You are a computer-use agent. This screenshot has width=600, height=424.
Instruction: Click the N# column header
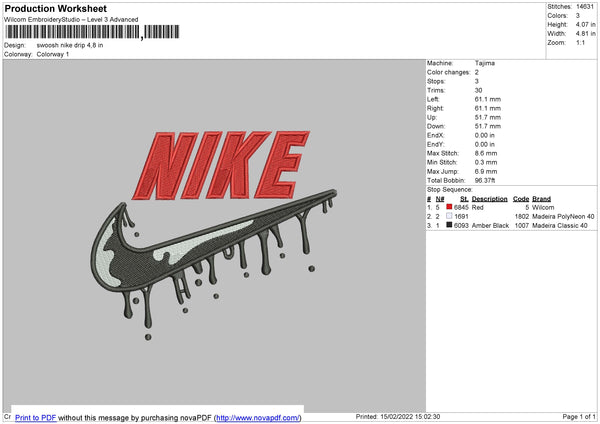(x=440, y=199)
